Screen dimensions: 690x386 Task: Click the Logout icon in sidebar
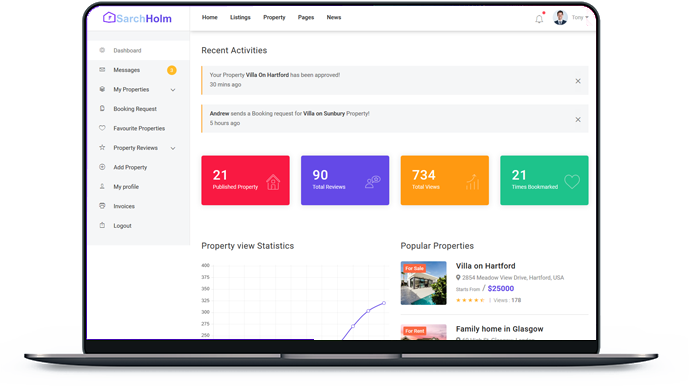pos(102,225)
